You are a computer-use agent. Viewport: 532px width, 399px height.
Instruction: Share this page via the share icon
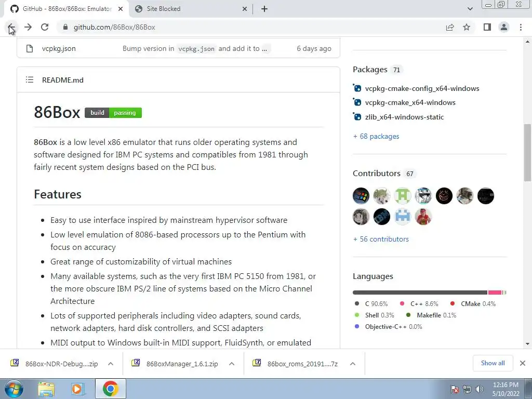click(x=450, y=27)
